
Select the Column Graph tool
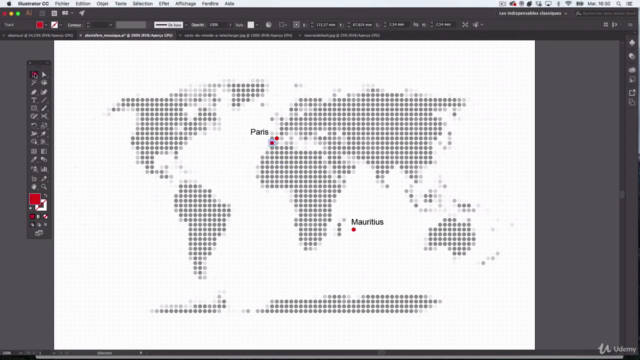click(x=44, y=169)
